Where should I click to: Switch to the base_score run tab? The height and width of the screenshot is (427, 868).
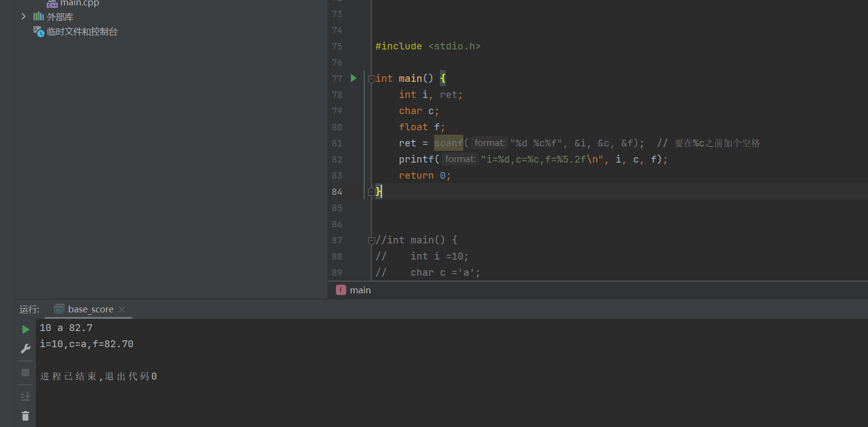click(x=91, y=309)
